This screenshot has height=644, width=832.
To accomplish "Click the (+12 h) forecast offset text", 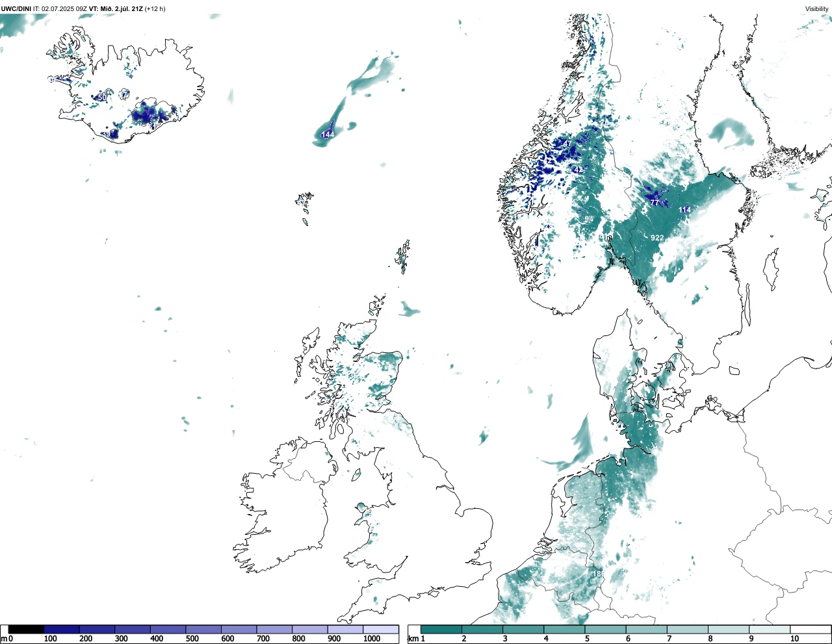I will click(155, 9).
